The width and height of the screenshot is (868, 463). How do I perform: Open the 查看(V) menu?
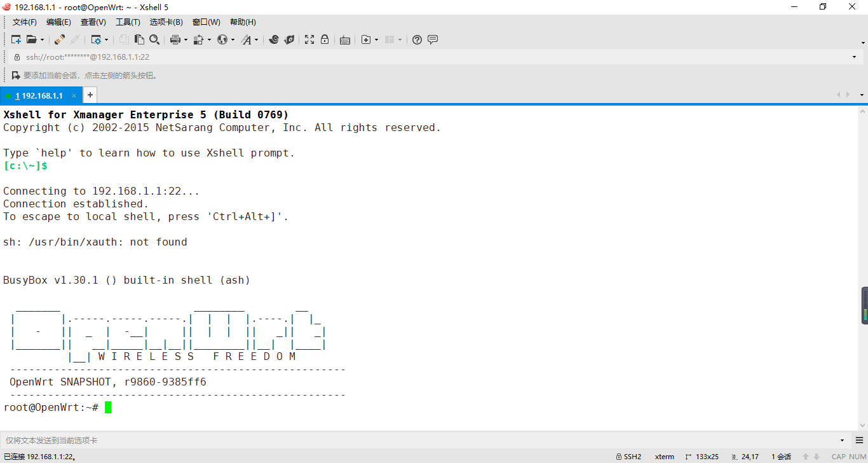pyautogui.click(x=93, y=22)
